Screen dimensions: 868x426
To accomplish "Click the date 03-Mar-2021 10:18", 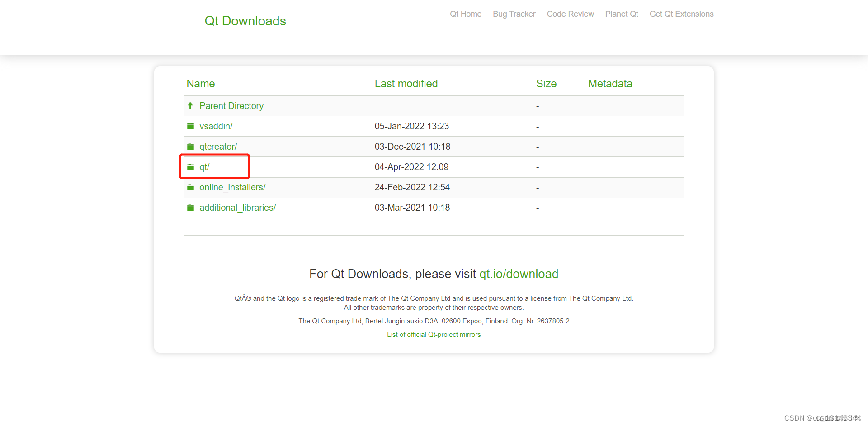I will pyautogui.click(x=412, y=208).
